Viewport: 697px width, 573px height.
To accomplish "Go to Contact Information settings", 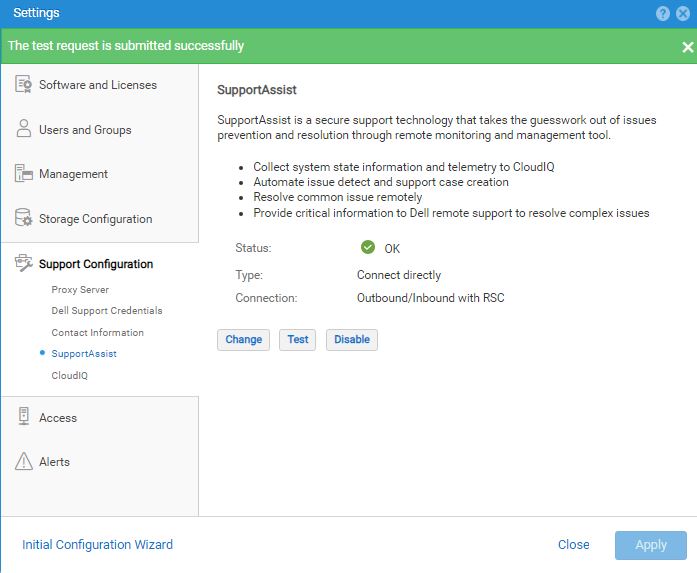I will coord(97,332).
